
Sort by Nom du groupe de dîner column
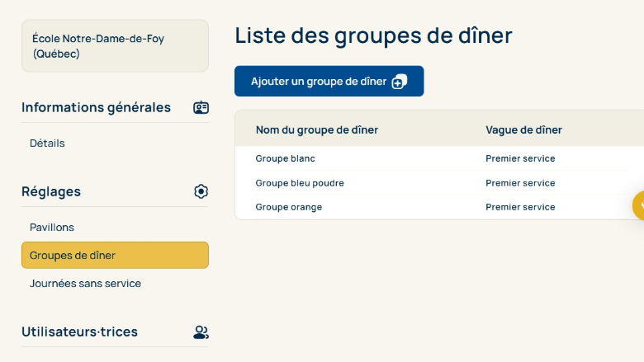coord(317,129)
